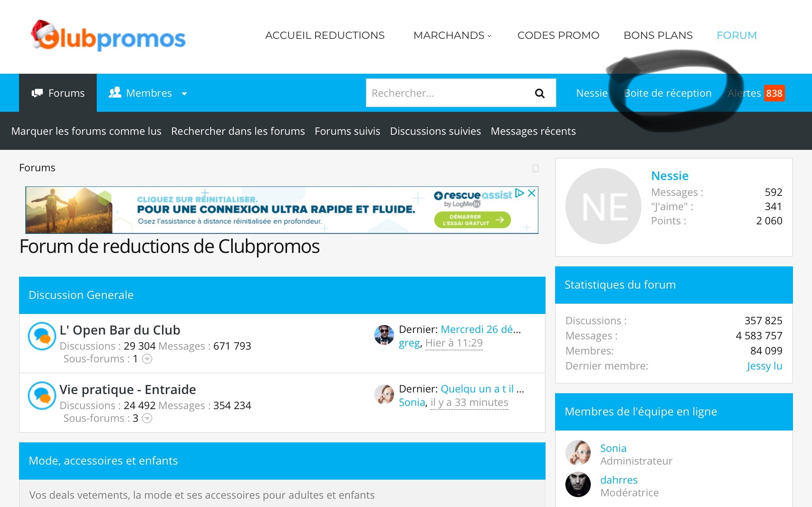This screenshot has height=507, width=812.
Task: Click the Open Bar forum bubble icon
Action: [42, 336]
